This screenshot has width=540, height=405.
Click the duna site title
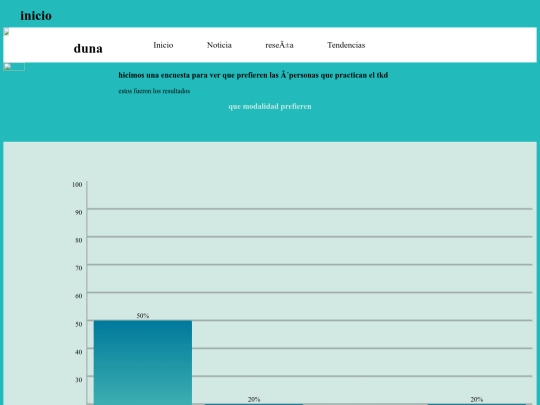(x=88, y=49)
